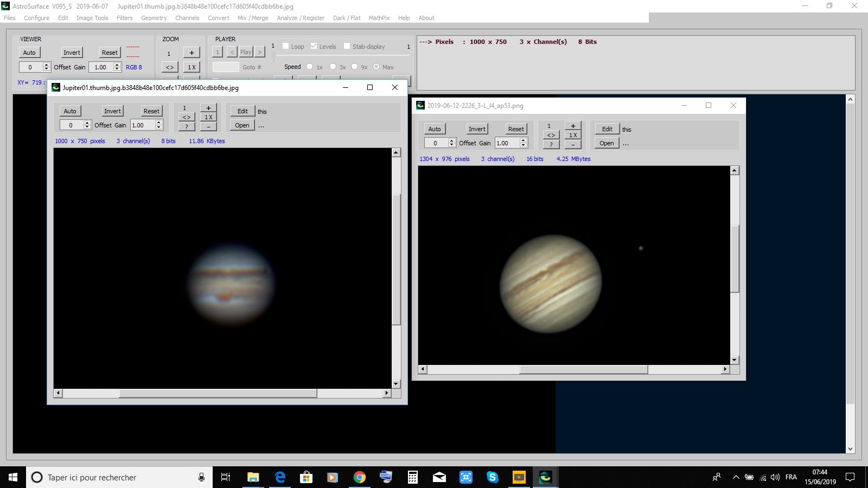The height and width of the screenshot is (488, 868).
Task: Open the Geometry menu
Action: [x=154, y=18]
